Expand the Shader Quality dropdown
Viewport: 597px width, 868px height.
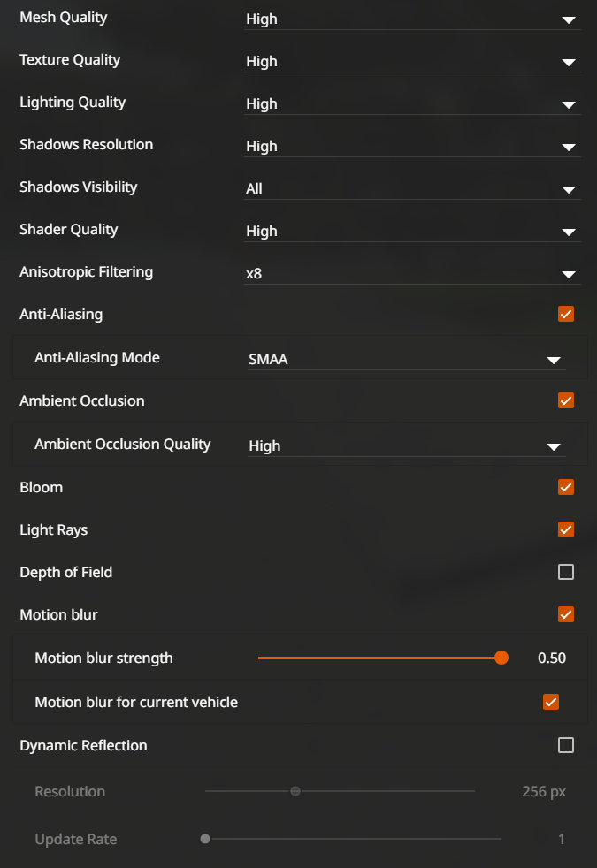pos(411,231)
